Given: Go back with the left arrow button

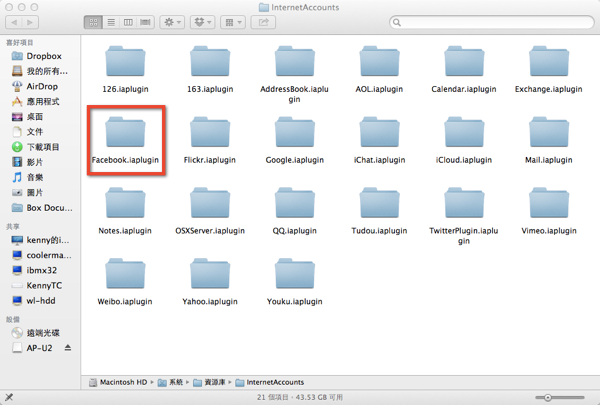Looking at the screenshot, I should (x=14, y=22).
